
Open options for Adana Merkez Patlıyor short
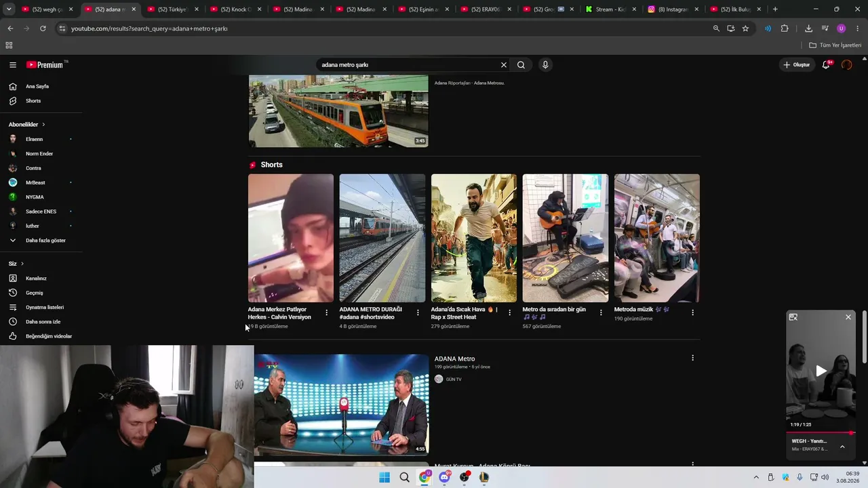point(327,312)
